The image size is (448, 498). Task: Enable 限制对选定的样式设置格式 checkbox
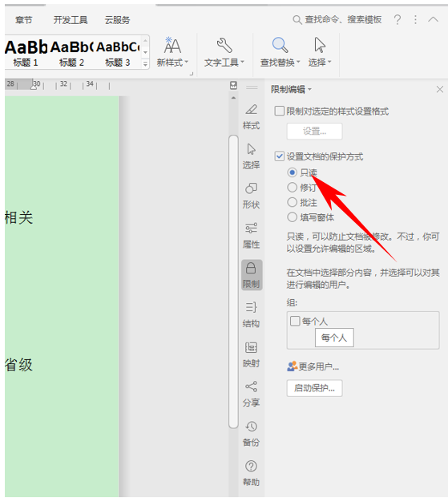280,111
